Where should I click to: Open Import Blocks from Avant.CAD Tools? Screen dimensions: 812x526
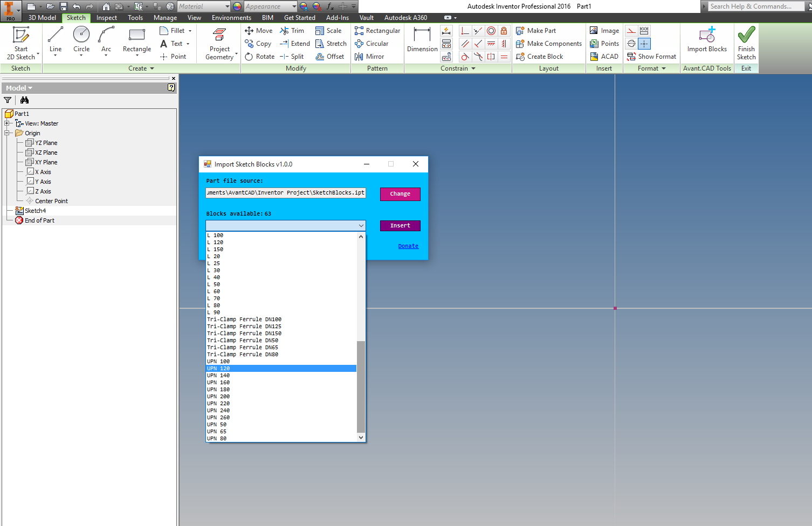coord(707,40)
